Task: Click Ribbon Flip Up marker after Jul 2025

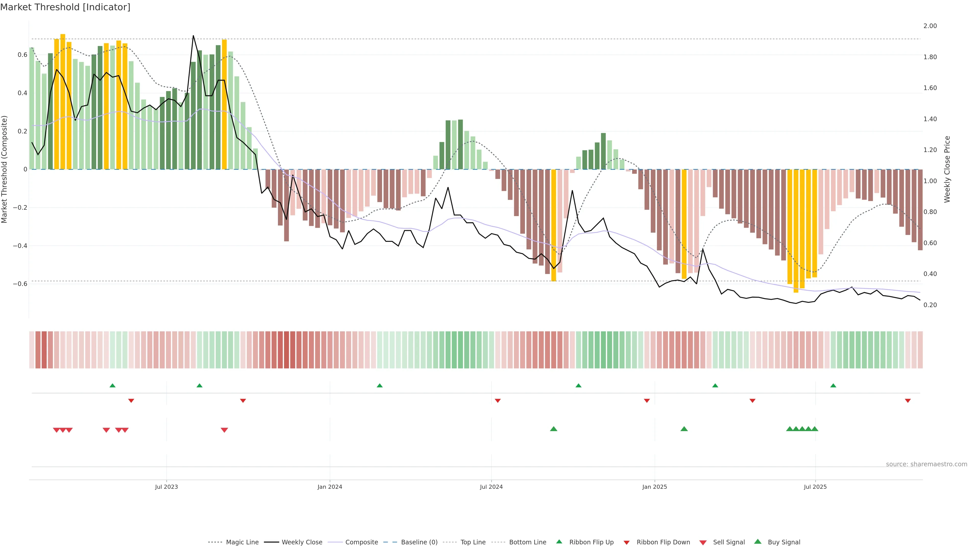Action: (833, 386)
